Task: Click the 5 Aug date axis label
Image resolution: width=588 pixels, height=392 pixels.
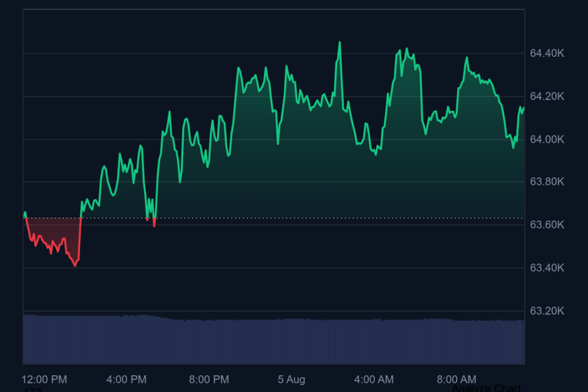Action: (291, 379)
